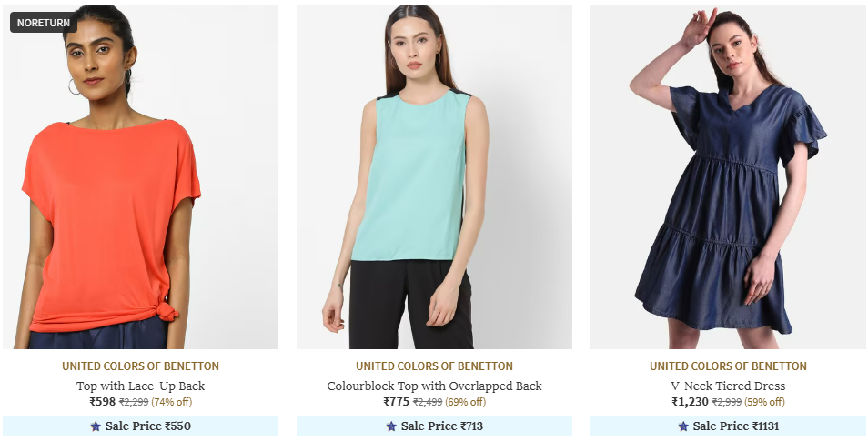Open the mint colourblock top image
Screen dimensions: 868x441
434,176
